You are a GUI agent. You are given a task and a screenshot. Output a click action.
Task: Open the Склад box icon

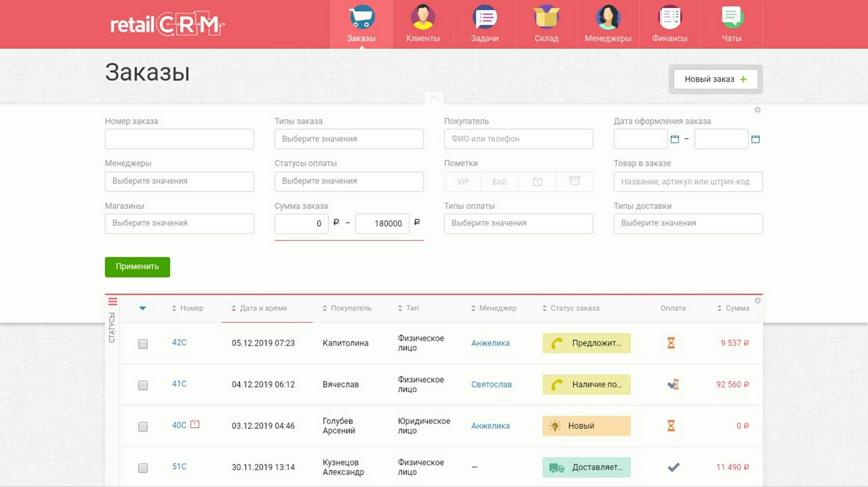(x=546, y=17)
